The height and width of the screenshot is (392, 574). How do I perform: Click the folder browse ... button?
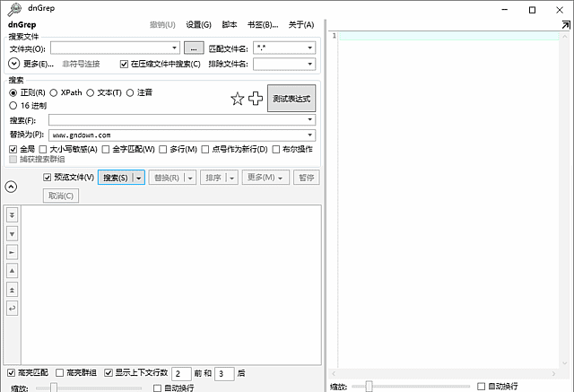tap(194, 48)
